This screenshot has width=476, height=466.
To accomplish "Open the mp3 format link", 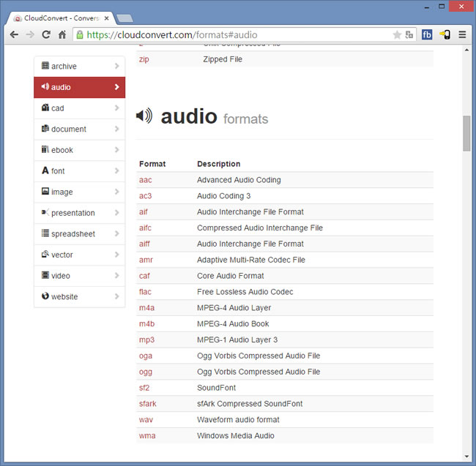I will click(146, 339).
